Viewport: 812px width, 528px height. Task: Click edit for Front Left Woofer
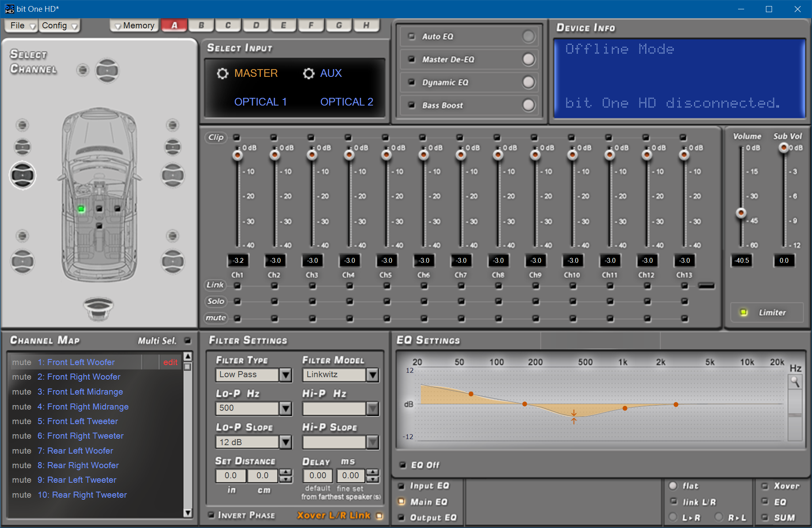tap(170, 362)
